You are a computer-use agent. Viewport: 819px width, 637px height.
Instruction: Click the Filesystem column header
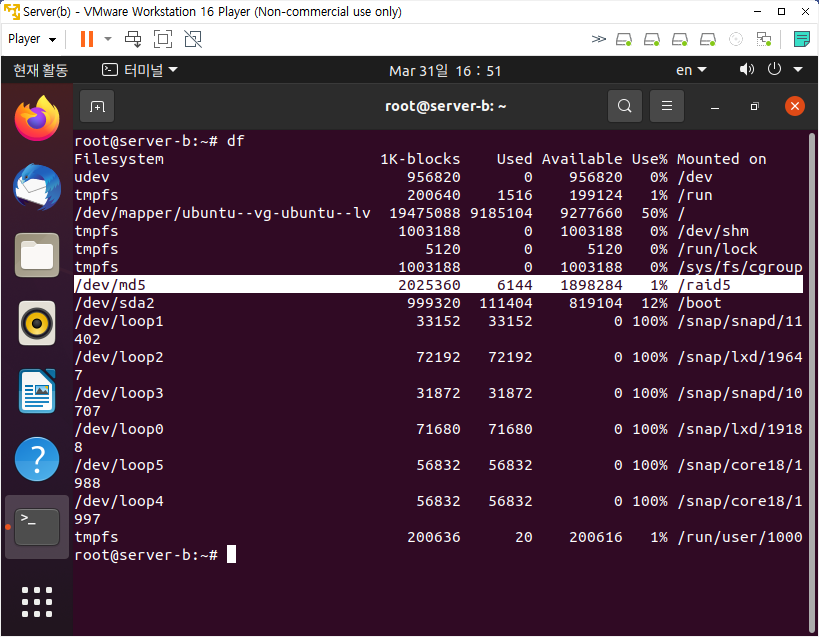click(x=119, y=159)
